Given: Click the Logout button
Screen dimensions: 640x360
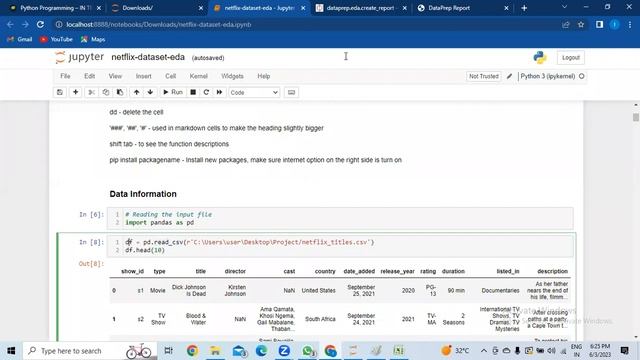Looking at the screenshot, I should (571, 58).
